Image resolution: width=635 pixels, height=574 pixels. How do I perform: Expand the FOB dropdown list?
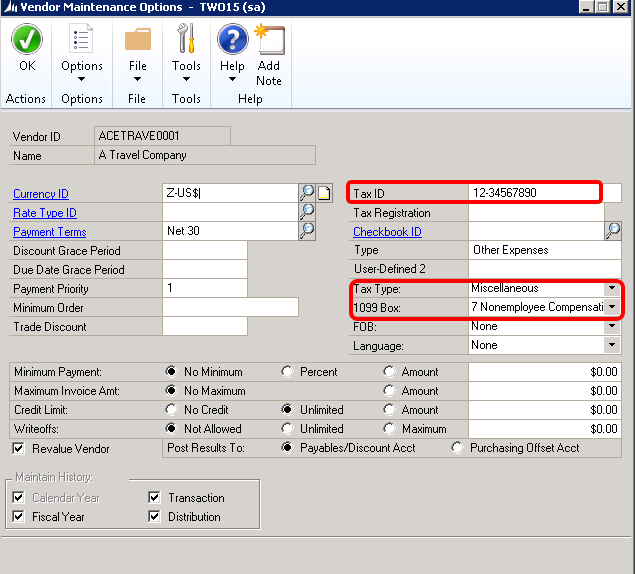611,326
